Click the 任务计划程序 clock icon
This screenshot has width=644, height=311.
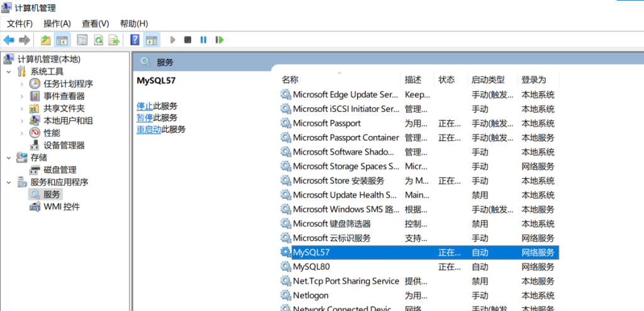(x=35, y=84)
